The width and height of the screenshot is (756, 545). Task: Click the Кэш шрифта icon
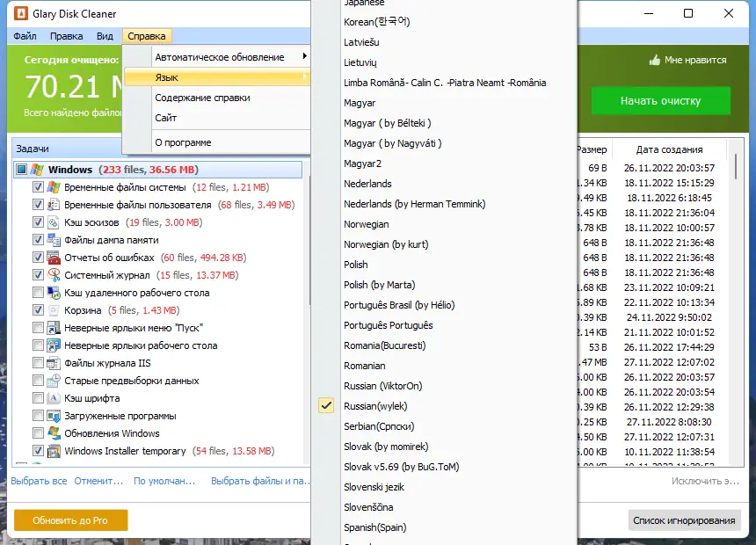(54, 398)
